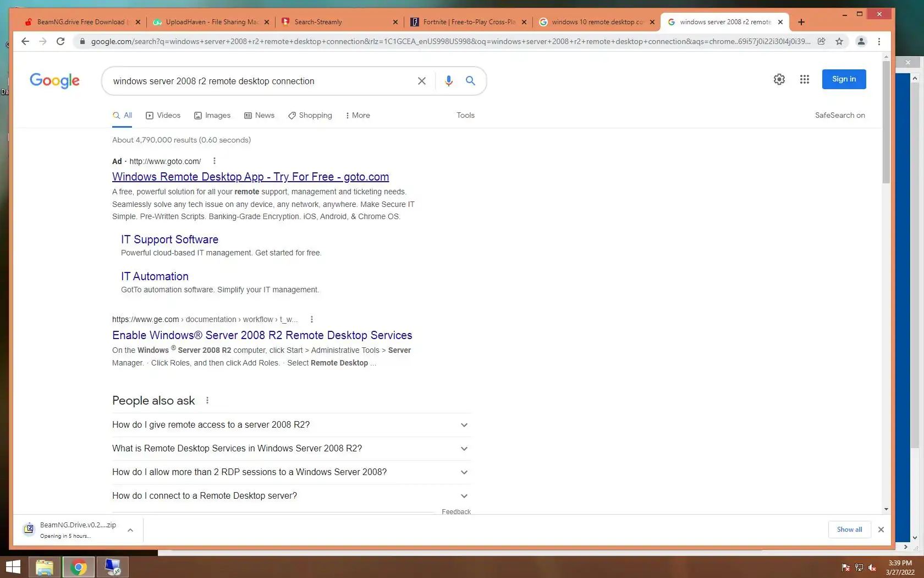Click the Action Center flag tray icon
The height and width of the screenshot is (578, 924).
846,568
